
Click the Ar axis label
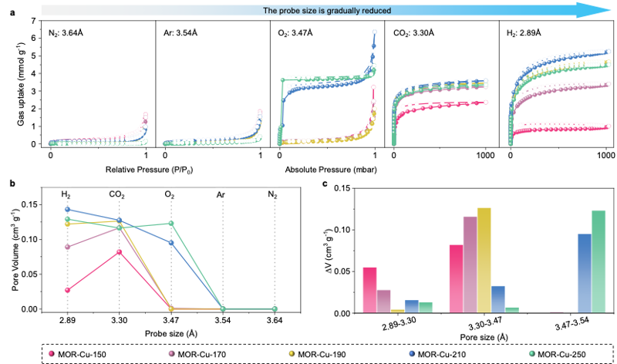[221, 196]
